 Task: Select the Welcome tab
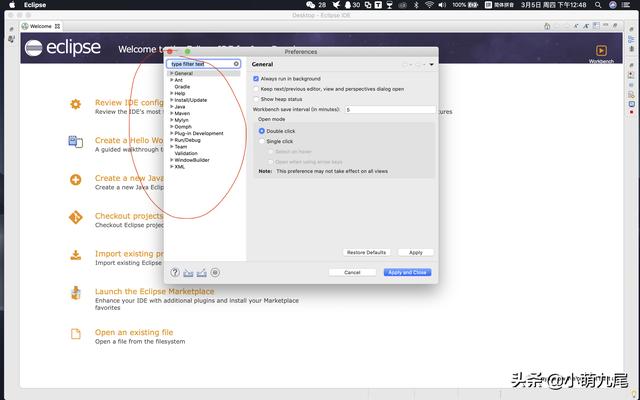coord(40,26)
